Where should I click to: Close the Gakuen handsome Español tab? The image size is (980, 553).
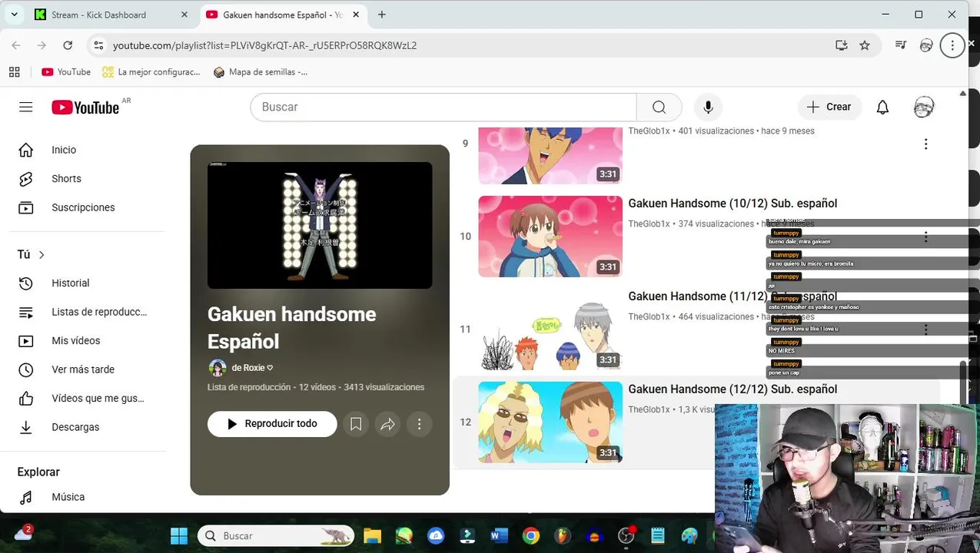[357, 15]
